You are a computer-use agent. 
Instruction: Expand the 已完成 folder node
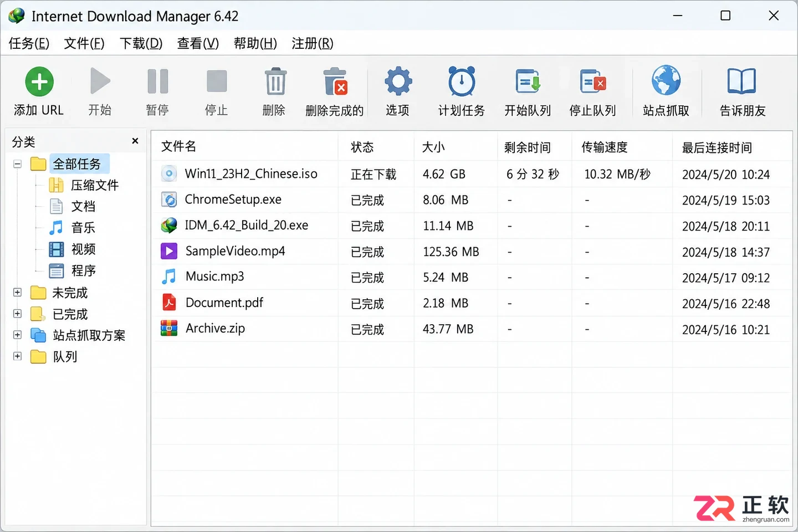[18, 314]
